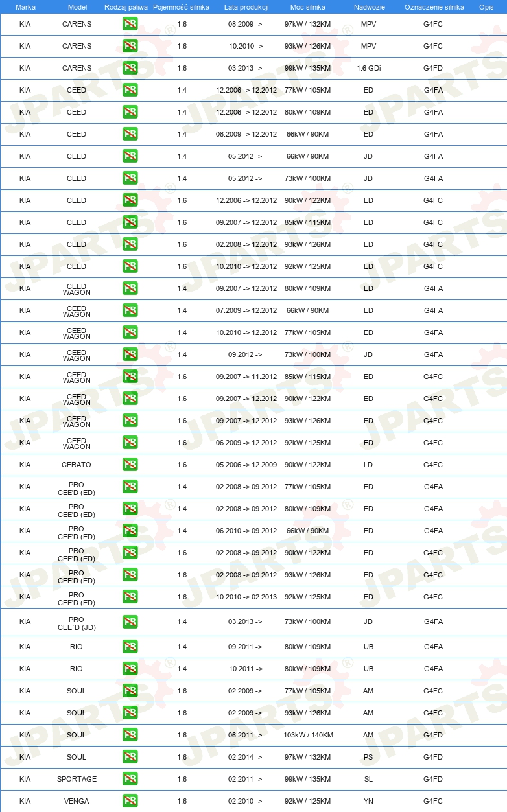Click the 09.2011 -> production years cell
Viewport: 507px width, 812px height.
coord(245,647)
